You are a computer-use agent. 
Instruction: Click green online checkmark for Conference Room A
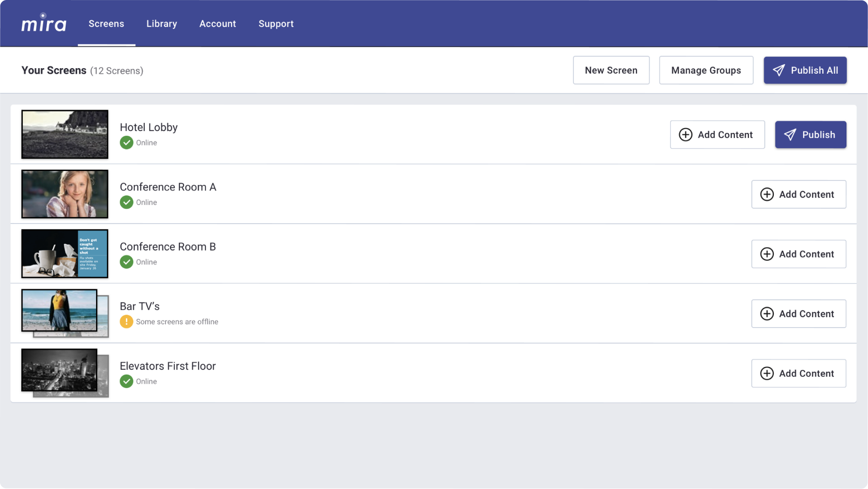pyautogui.click(x=126, y=202)
